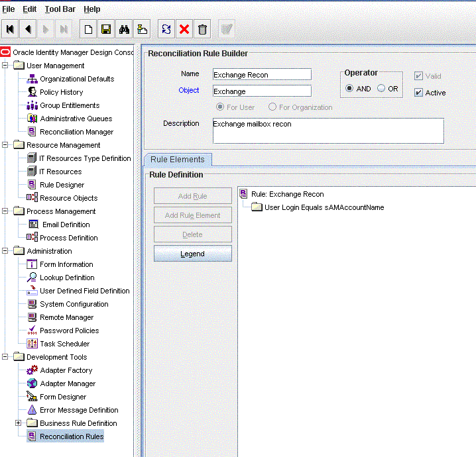Viewport: 476px width, 457px height.
Task: Collapse the Administration folder
Action: coord(5,251)
